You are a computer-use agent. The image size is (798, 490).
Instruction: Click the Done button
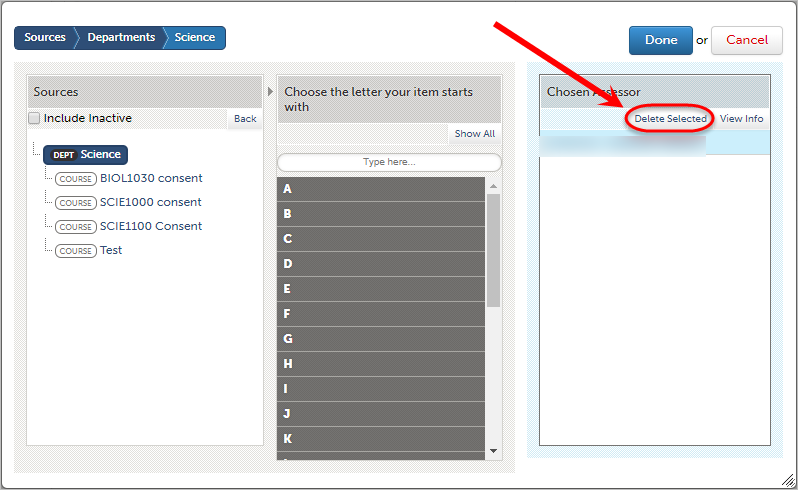pyautogui.click(x=661, y=40)
